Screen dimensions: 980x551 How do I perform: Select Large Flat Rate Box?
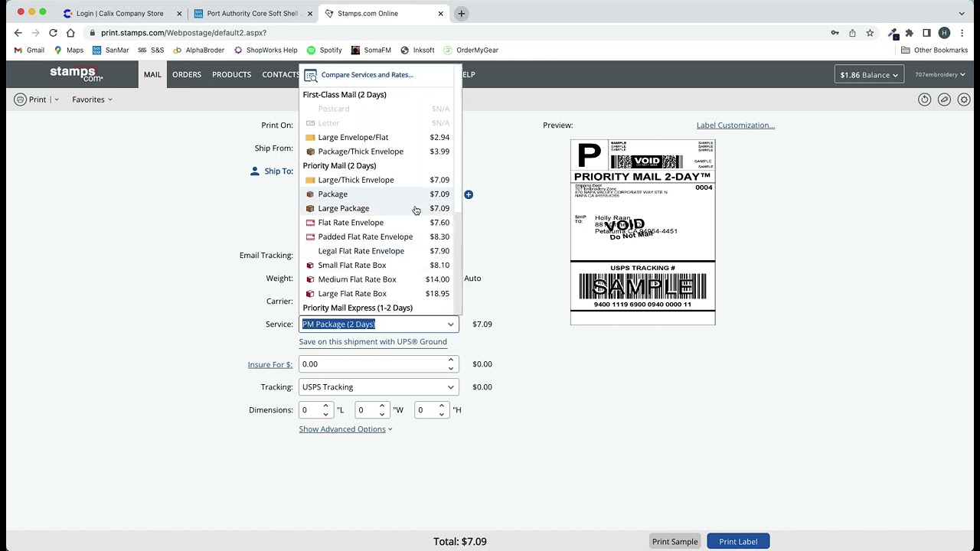coord(377,294)
